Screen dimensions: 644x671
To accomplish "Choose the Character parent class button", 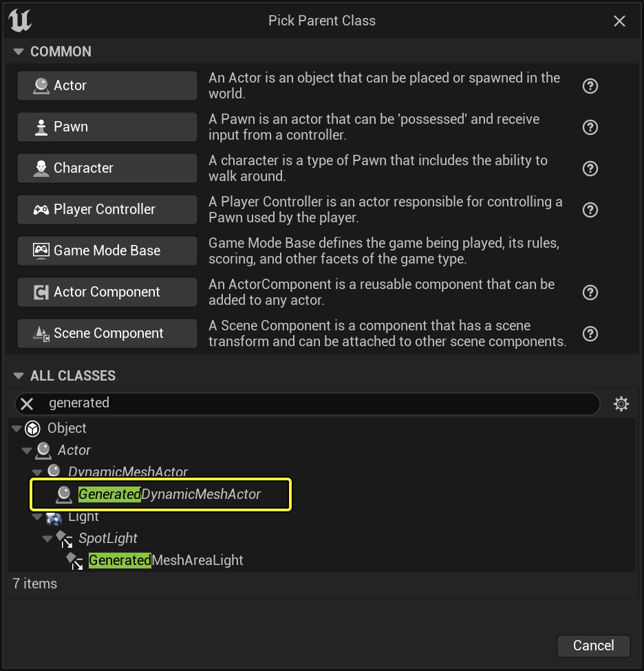I will coord(107,169).
